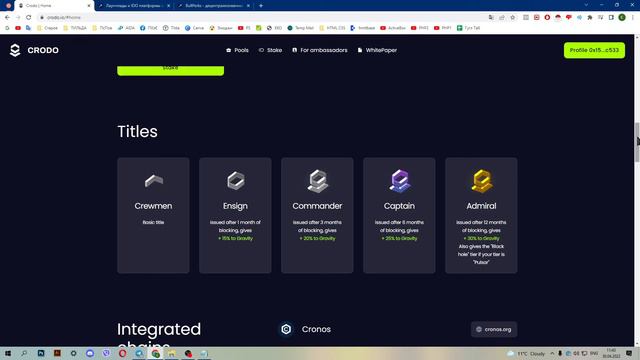Click the Cronos chain name
The width and height of the screenshot is (640, 360).
pyautogui.click(x=316, y=329)
